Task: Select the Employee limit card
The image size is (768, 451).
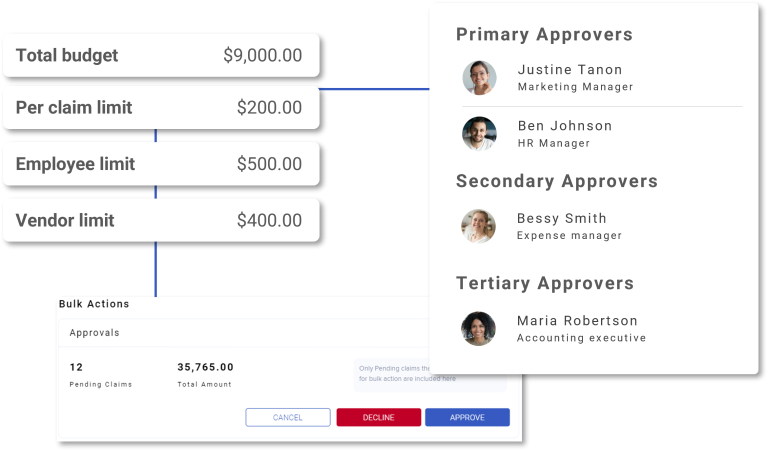Action: [161, 164]
